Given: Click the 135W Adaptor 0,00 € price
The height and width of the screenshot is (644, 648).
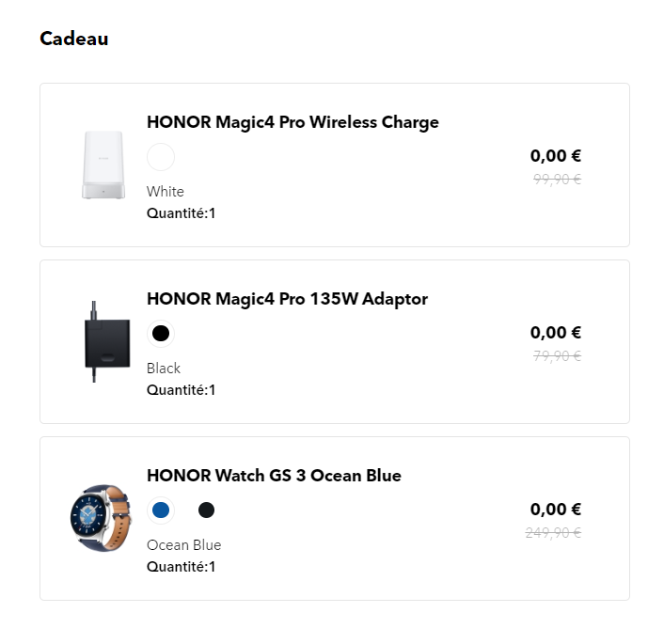Looking at the screenshot, I should coord(556,333).
